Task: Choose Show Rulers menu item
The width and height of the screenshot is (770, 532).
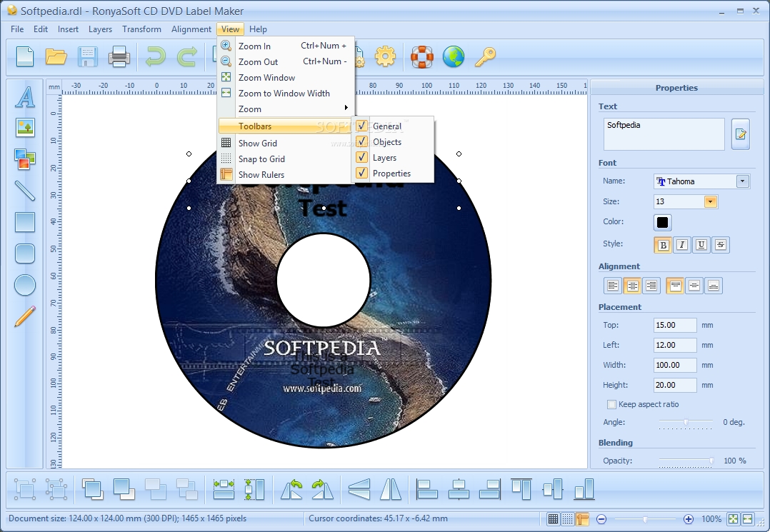Action: coord(285,175)
